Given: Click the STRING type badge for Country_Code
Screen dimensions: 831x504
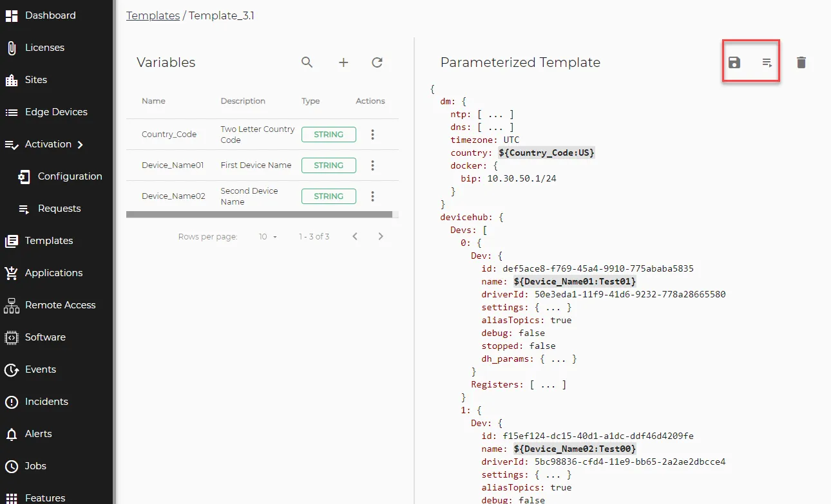Looking at the screenshot, I should point(329,135).
